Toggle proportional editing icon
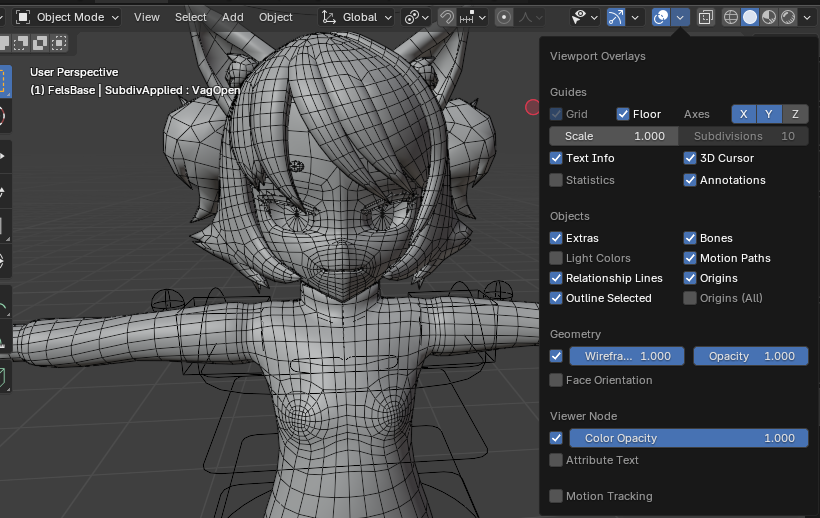 504,17
